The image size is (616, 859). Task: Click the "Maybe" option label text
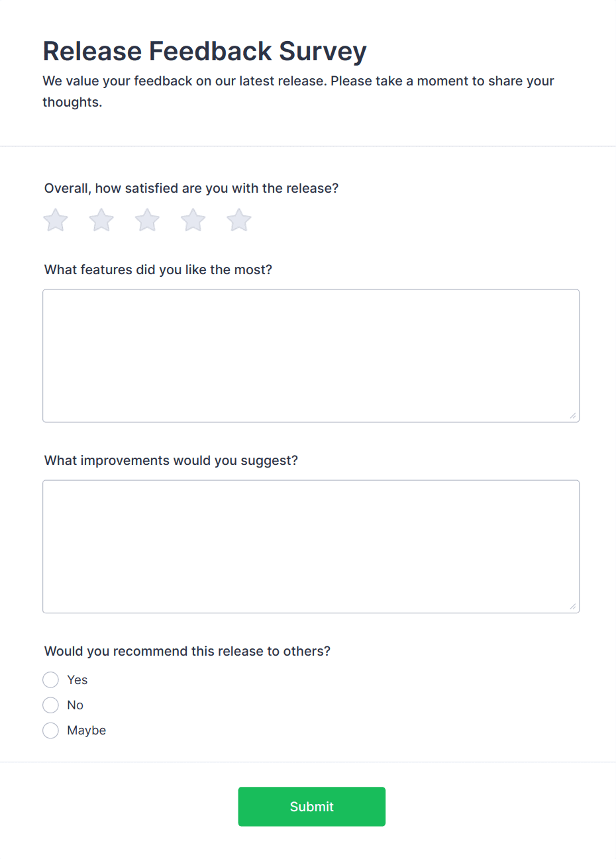pos(87,731)
